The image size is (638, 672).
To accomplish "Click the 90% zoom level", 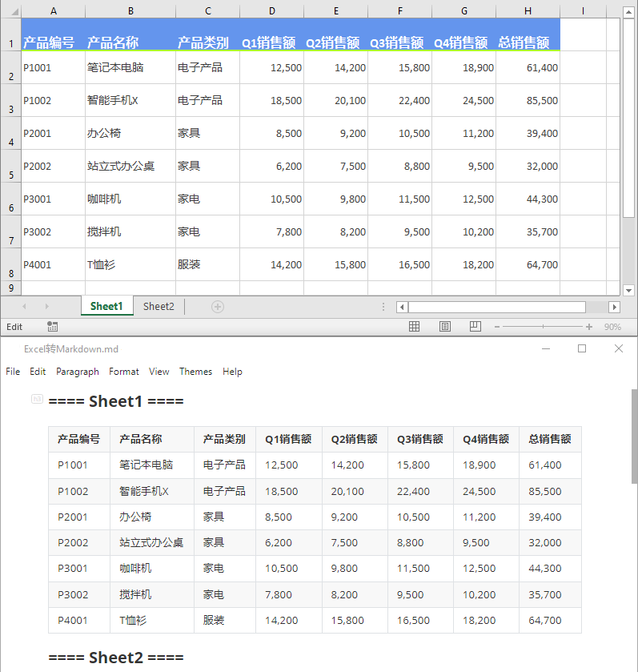I will click(612, 327).
